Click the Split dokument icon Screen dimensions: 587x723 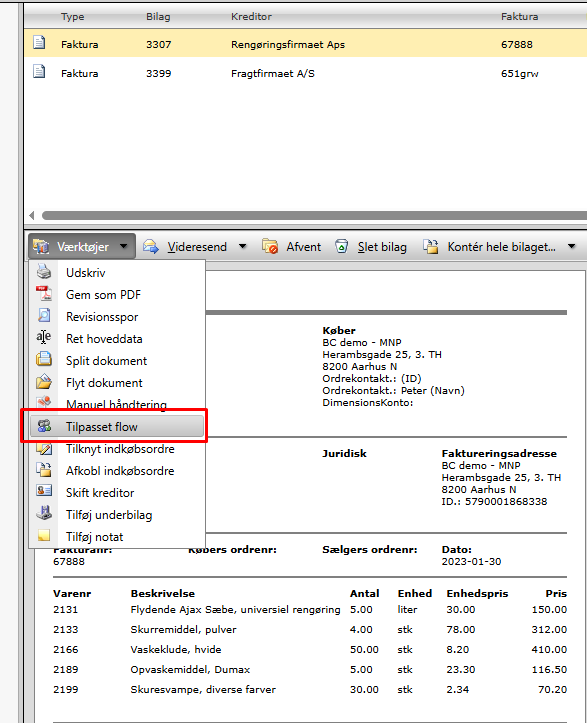pyautogui.click(x=44, y=360)
